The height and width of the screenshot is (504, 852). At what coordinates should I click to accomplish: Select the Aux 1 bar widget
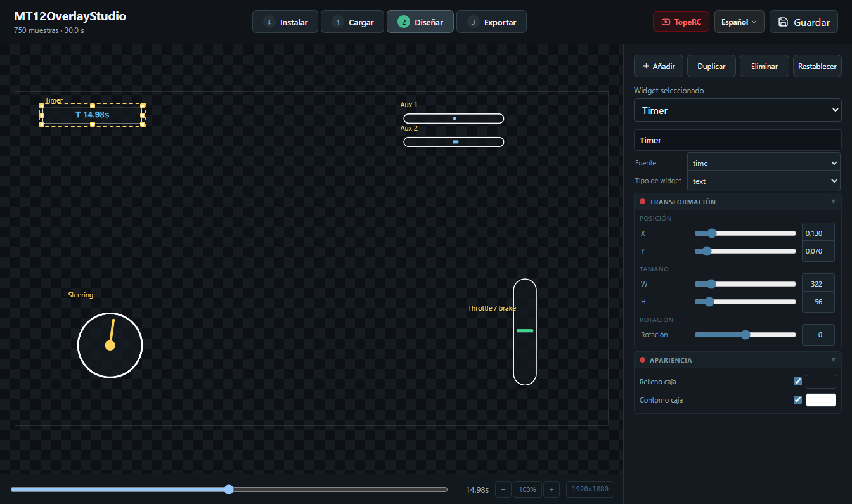point(454,119)
